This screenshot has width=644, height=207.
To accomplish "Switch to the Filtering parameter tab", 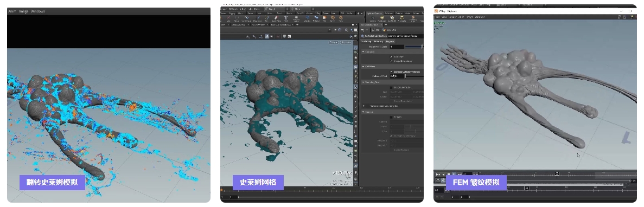I will click(x=378, y=41).
